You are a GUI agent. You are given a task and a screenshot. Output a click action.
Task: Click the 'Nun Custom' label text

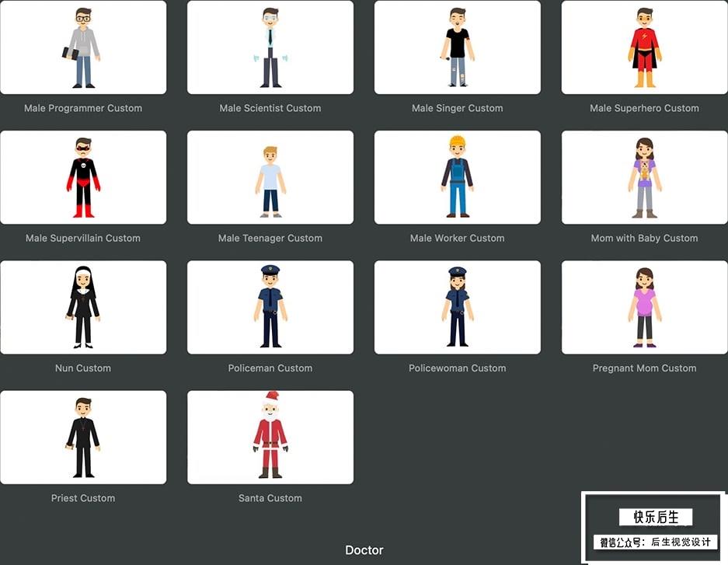coord(83,368)
